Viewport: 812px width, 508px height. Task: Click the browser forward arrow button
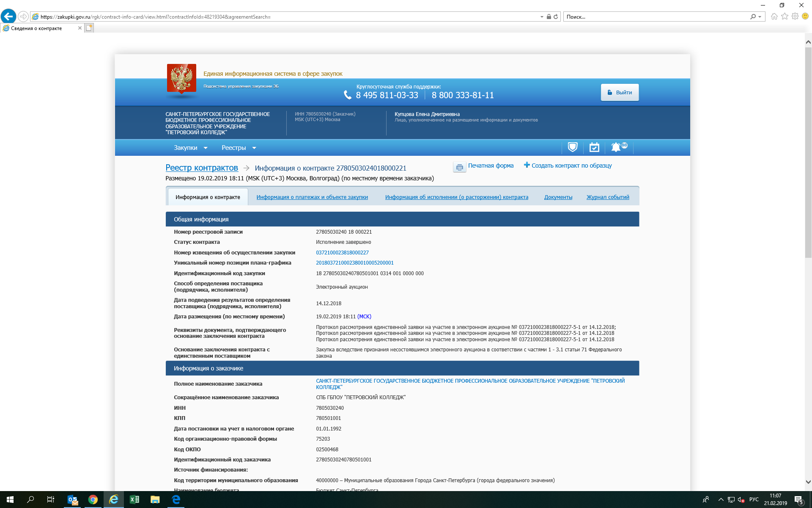point(23,17)
